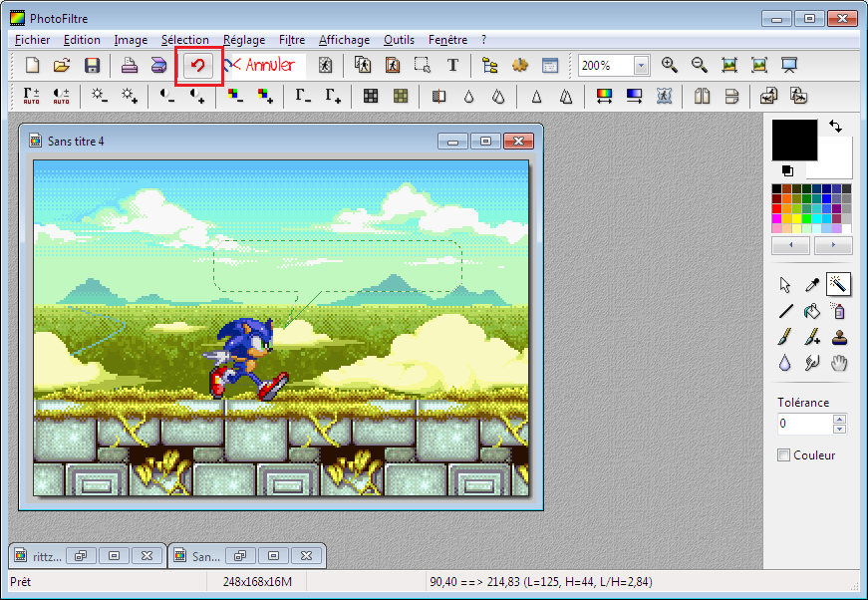Pick the Paint Bucket fill tool
Image resolution: width=868 pixels, height=600 pixels.
pyautogui.click(x=812, y=311)
